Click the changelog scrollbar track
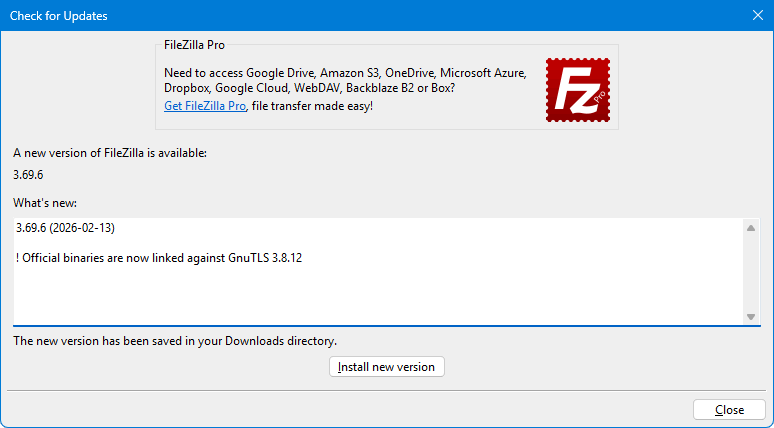Viewport: 774px width, 428px height. pos(751,272)
